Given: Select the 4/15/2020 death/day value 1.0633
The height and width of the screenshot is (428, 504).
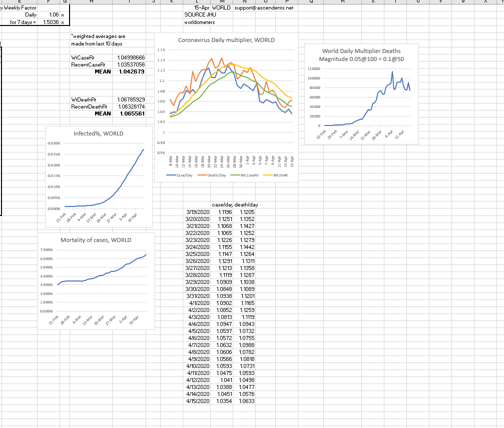Looking at the screenshot, I should coord(247,401).
